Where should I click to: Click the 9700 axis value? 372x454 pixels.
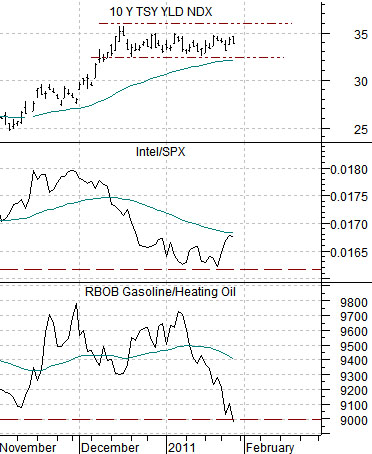pos(354,317)
